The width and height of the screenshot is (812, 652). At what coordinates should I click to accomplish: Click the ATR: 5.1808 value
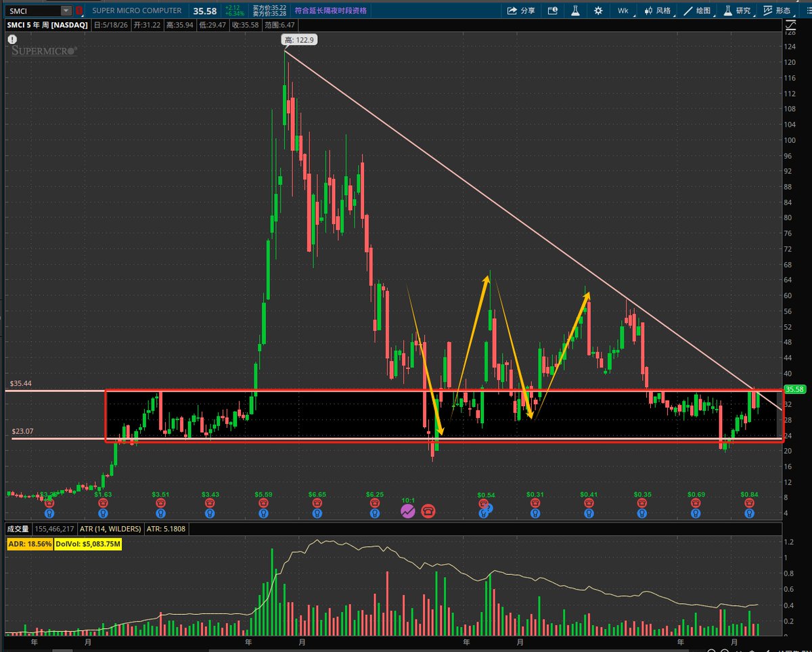(166, 529)
